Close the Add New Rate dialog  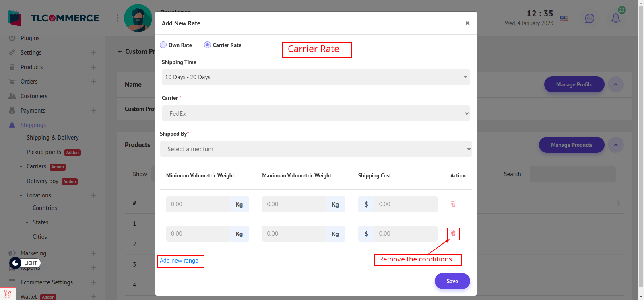click(x=467, y=23)
